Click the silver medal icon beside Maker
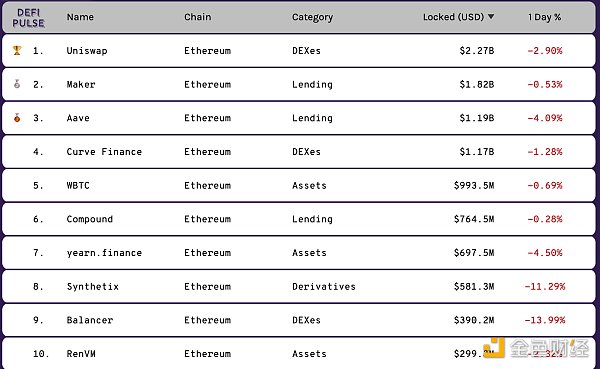The image size is (600, 369). point(17,84)
